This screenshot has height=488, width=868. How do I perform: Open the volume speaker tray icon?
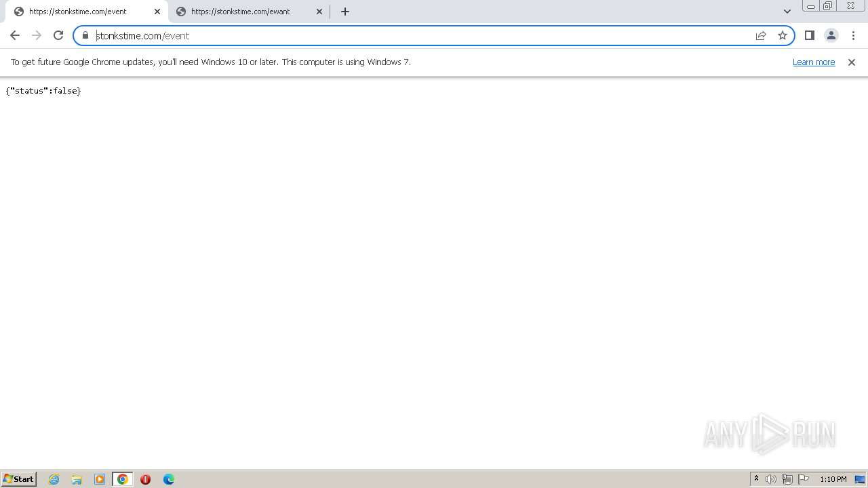(771, 479)
